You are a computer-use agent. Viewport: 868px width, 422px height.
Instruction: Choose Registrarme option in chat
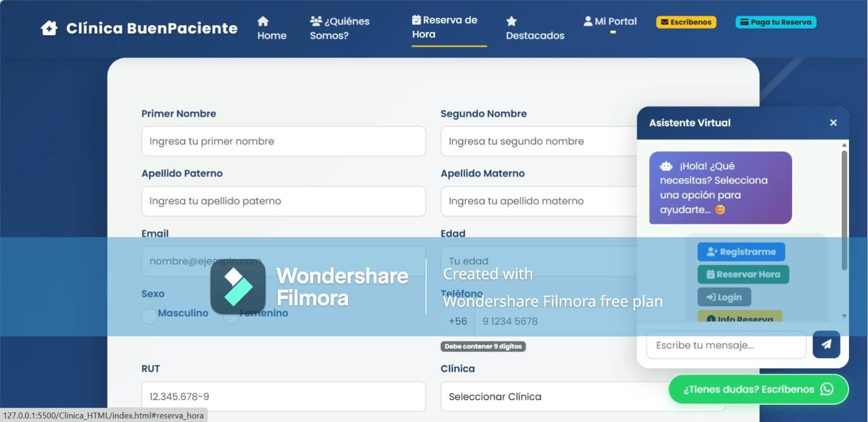(741, 252)
